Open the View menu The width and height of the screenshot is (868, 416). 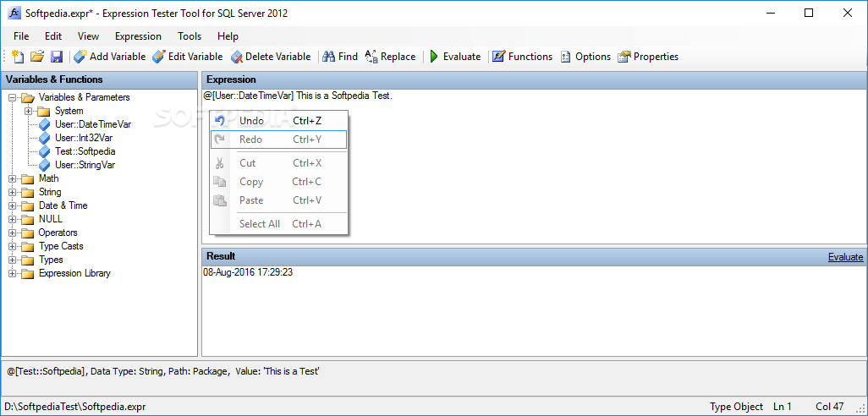88,36
